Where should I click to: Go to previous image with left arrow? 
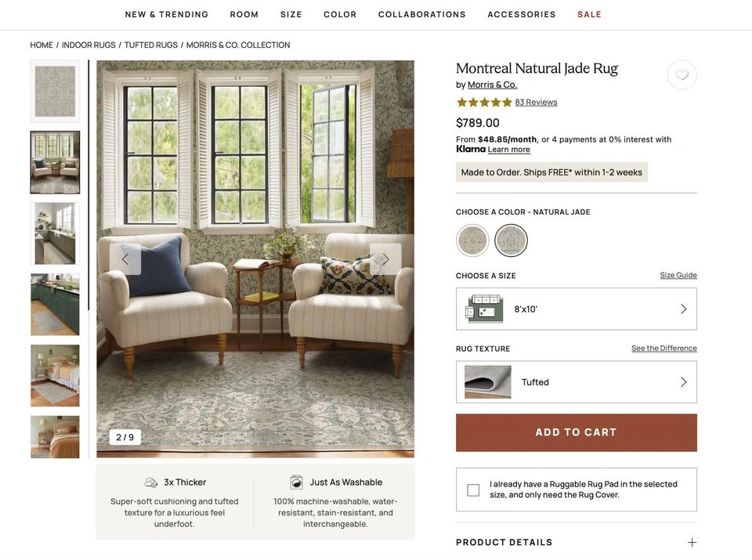point(125,259)
